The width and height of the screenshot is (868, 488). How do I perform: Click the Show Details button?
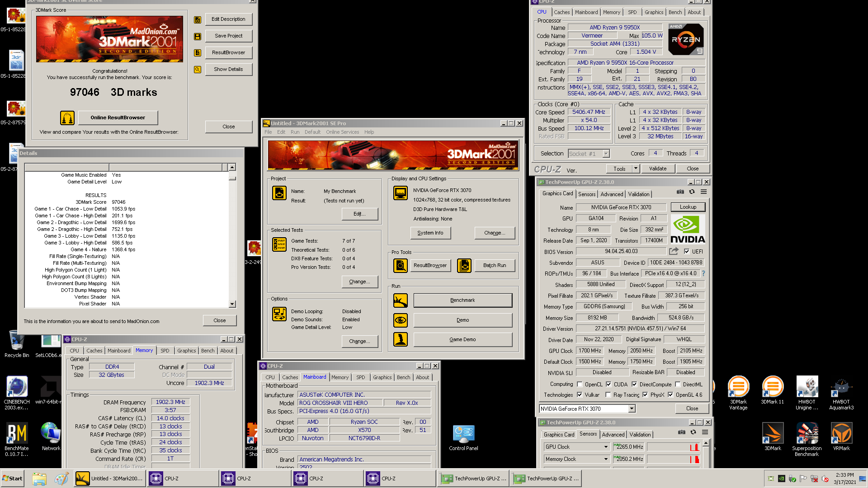[x=229, y=70]
